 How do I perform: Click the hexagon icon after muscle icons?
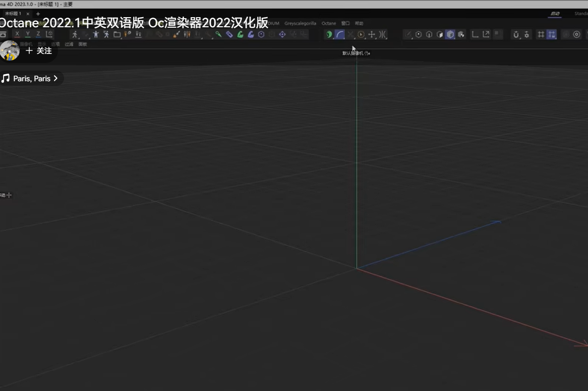[x=261, y=34]
